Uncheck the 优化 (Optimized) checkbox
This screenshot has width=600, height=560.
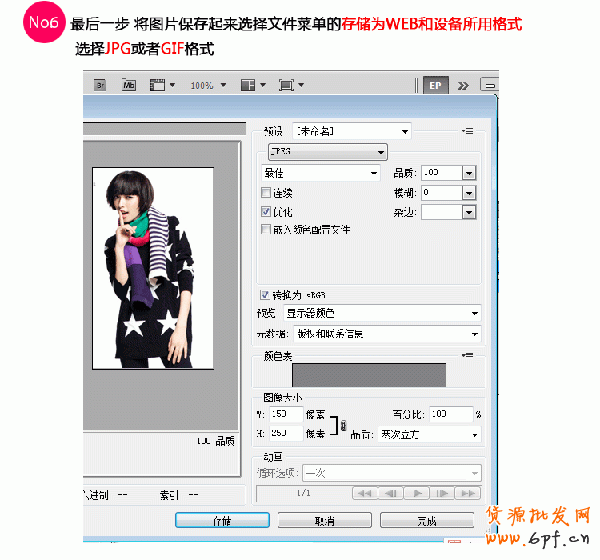tap(265, 212)
